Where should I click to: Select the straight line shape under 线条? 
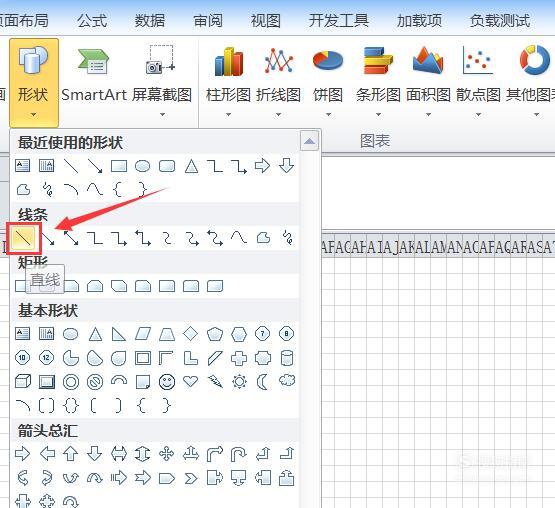[23, 238]
